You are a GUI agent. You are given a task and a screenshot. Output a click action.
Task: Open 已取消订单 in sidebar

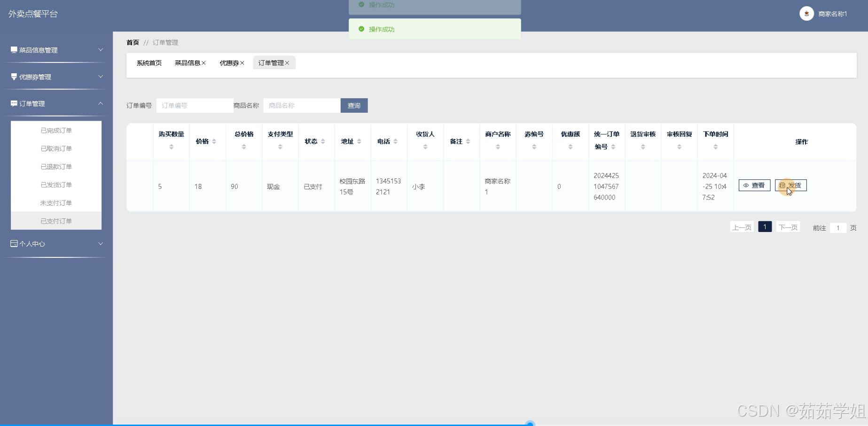point(56,148)
